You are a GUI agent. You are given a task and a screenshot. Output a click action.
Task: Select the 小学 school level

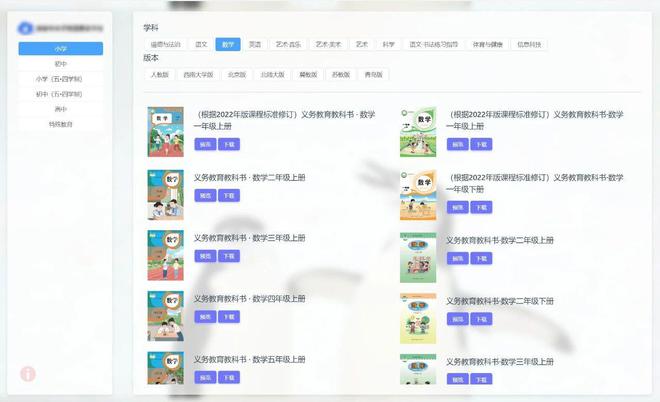[x=61, y=48]
